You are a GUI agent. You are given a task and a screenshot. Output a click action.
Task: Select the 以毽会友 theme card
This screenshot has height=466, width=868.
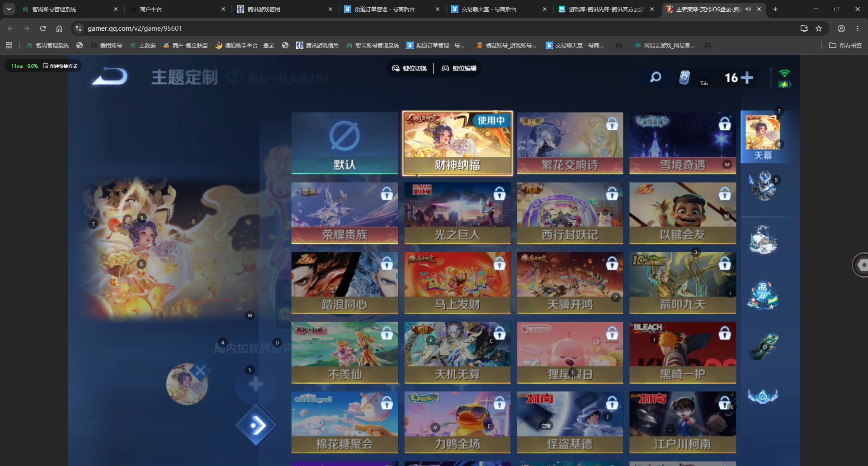[x=683, y=213]
